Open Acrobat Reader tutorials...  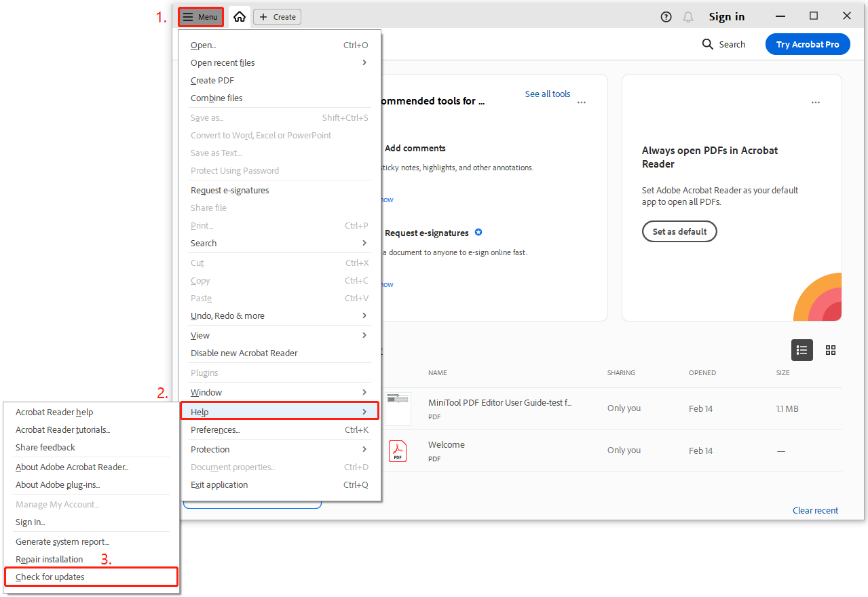pos(91,430)
